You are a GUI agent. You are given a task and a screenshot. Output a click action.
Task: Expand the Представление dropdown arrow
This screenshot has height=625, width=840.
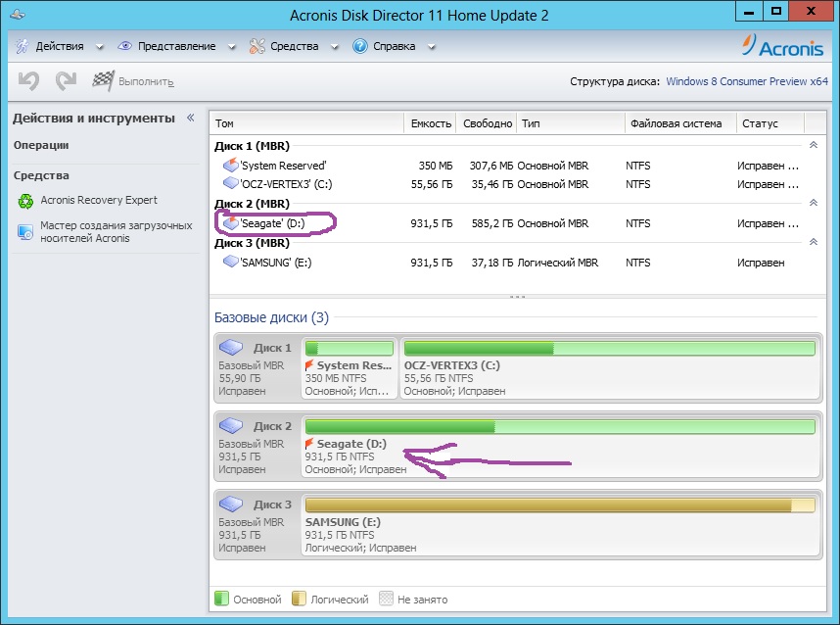(231, 47)
